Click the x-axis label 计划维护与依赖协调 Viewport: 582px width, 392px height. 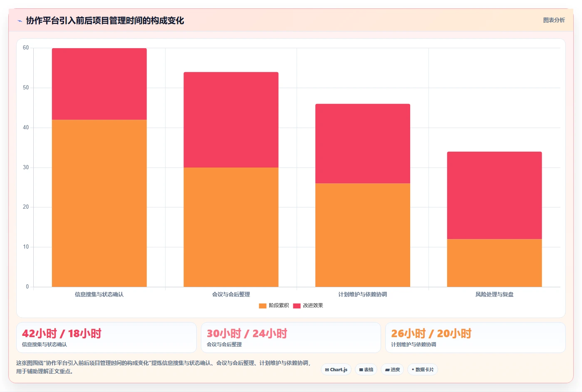click(x=362, y=294)
